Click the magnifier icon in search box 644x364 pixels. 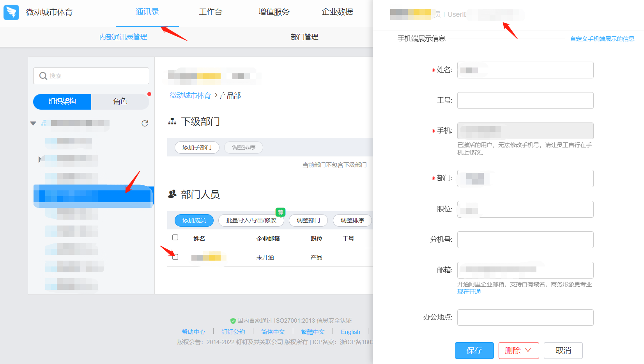(43, 76)
